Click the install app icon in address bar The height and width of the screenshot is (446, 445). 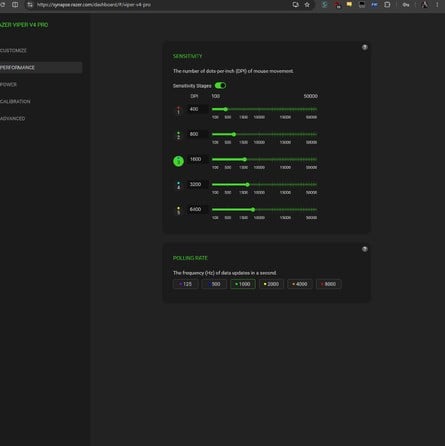(x=295, y=5)
